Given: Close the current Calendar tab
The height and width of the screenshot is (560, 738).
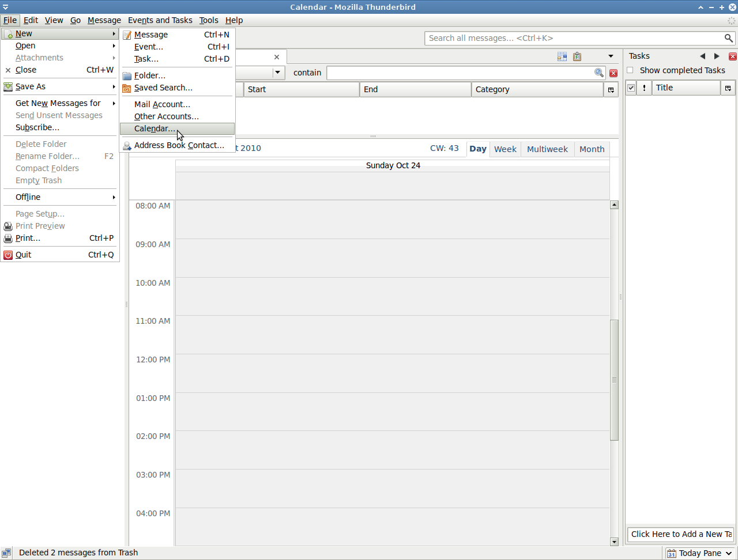Looking at the screenshot, I should [277, 57].
